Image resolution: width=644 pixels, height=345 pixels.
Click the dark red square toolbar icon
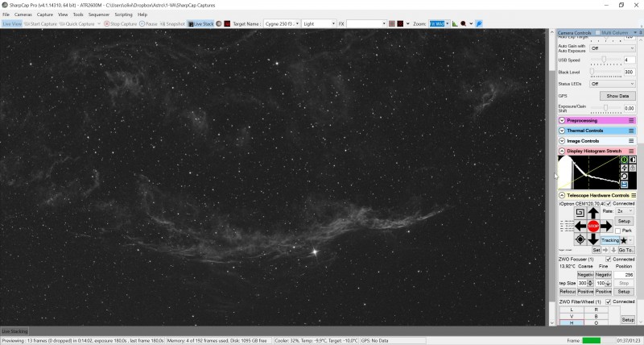coord(227,24)
